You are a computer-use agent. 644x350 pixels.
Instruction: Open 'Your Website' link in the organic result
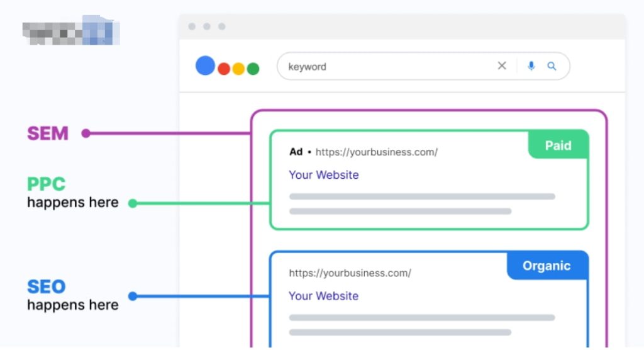click(x=323, y=296)
